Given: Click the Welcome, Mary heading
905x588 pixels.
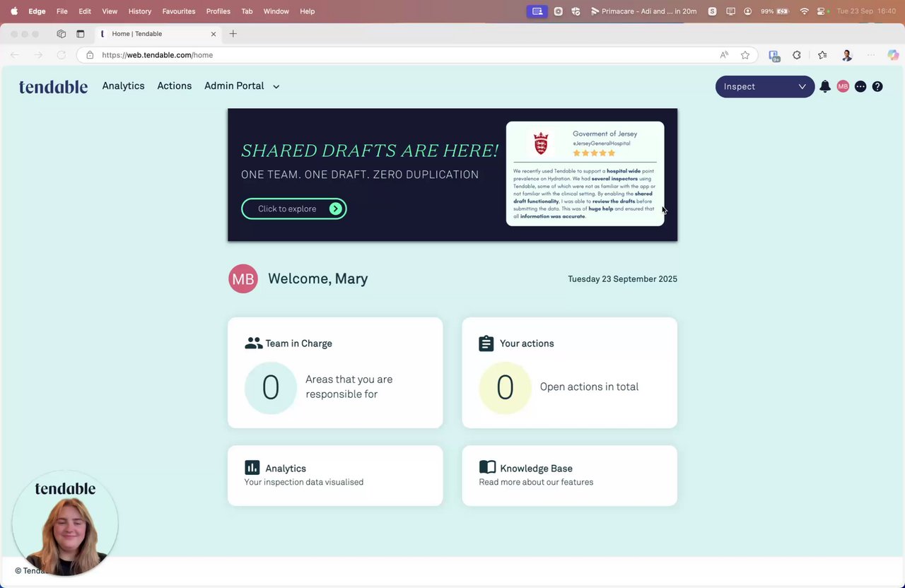Looking at the screenshot, I should 317,278.
